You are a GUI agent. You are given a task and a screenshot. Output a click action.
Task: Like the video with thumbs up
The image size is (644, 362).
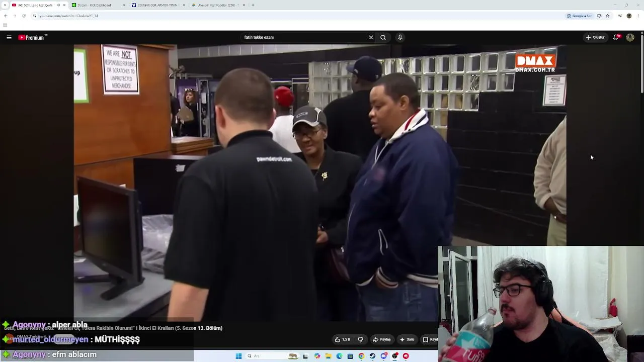[x=343, y=339]
